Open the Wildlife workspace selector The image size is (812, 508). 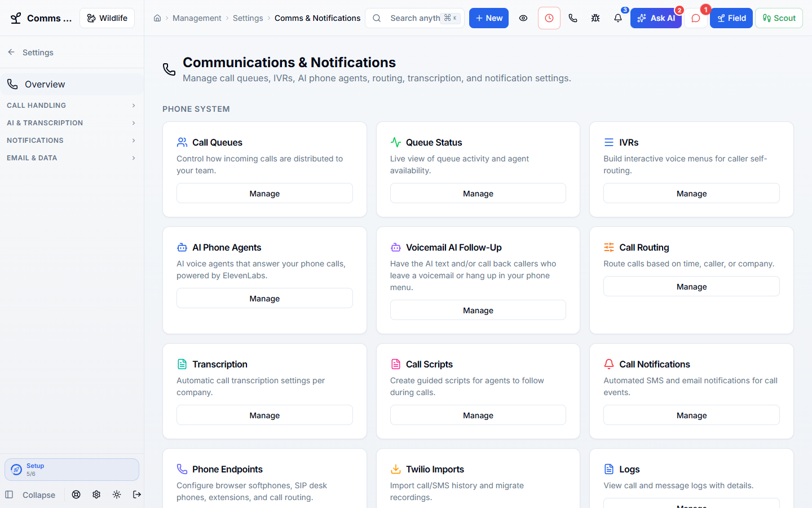click(107, 18)
